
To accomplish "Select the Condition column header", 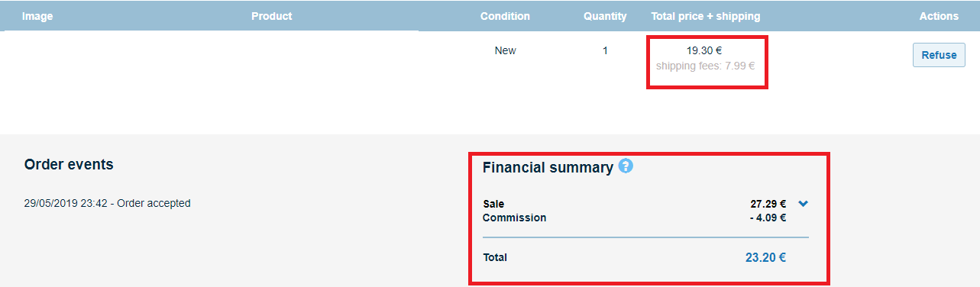I will 505,16.
